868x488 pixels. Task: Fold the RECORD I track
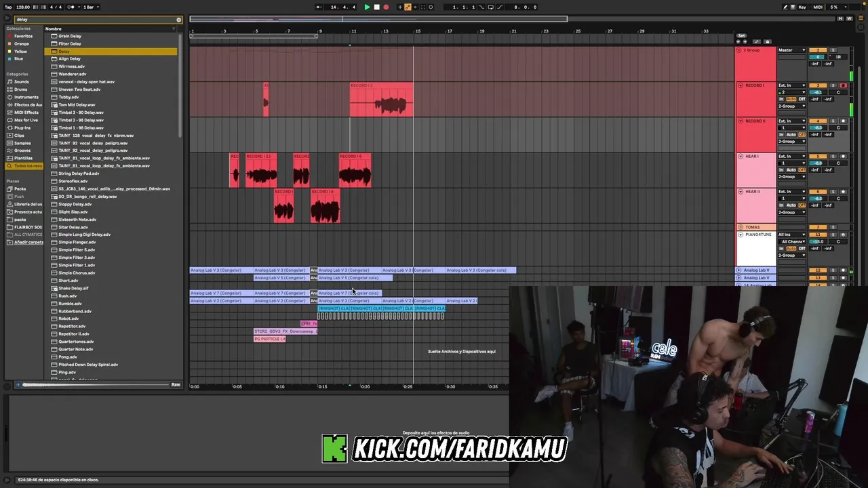(x=741, y=85)
